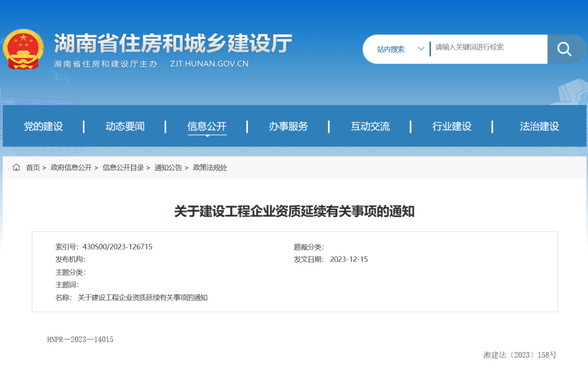Open the 站内搜索 scope dropdown
This screenshot has height=370, width=588.
coord(391,50)
